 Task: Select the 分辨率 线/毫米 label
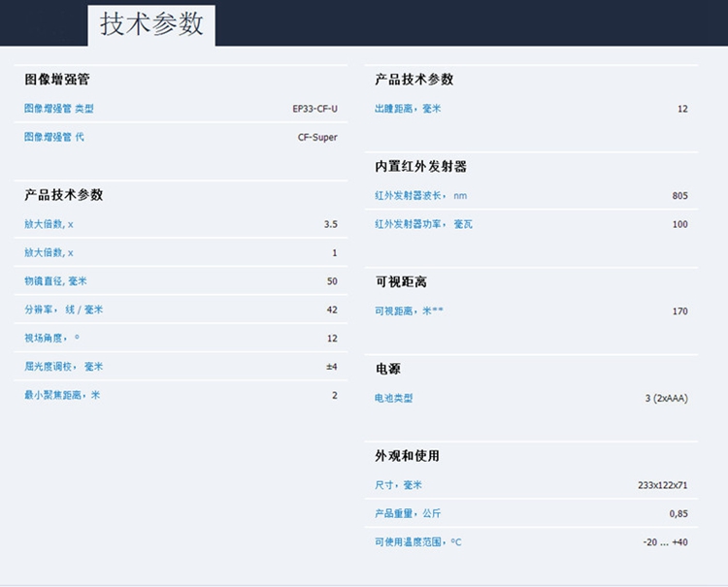63,310
